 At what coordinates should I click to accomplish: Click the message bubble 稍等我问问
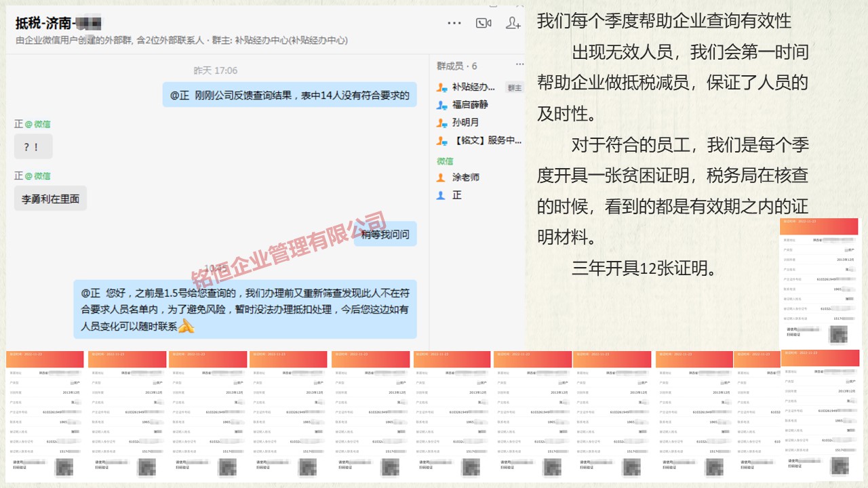(385, 234)
